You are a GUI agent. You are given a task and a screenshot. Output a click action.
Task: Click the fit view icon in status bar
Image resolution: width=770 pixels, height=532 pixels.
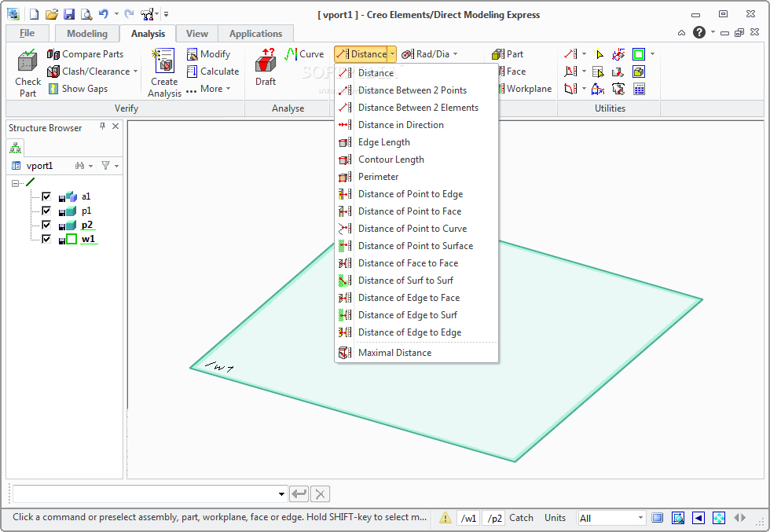tap(718, 518)
